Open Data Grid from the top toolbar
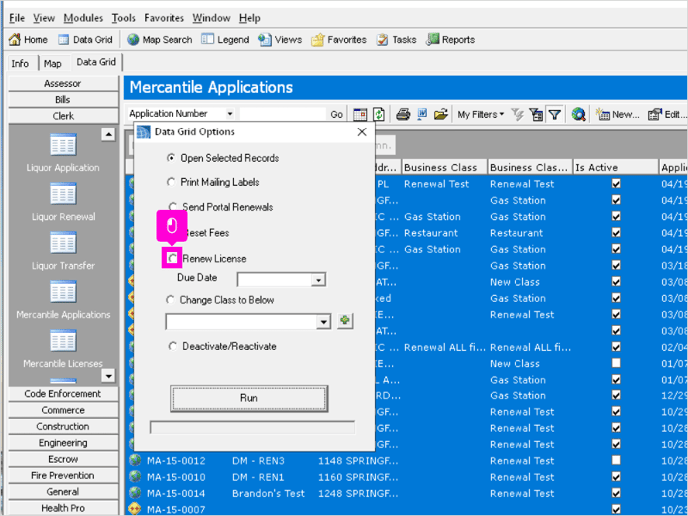This screenshot has height=516, width=688. (86, 39)
